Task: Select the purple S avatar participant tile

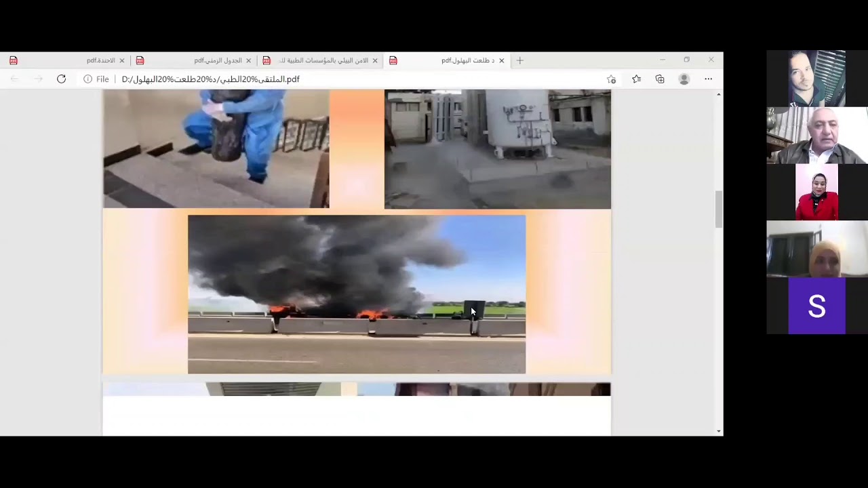Action: pyautogui.click(x=817, y=306)
